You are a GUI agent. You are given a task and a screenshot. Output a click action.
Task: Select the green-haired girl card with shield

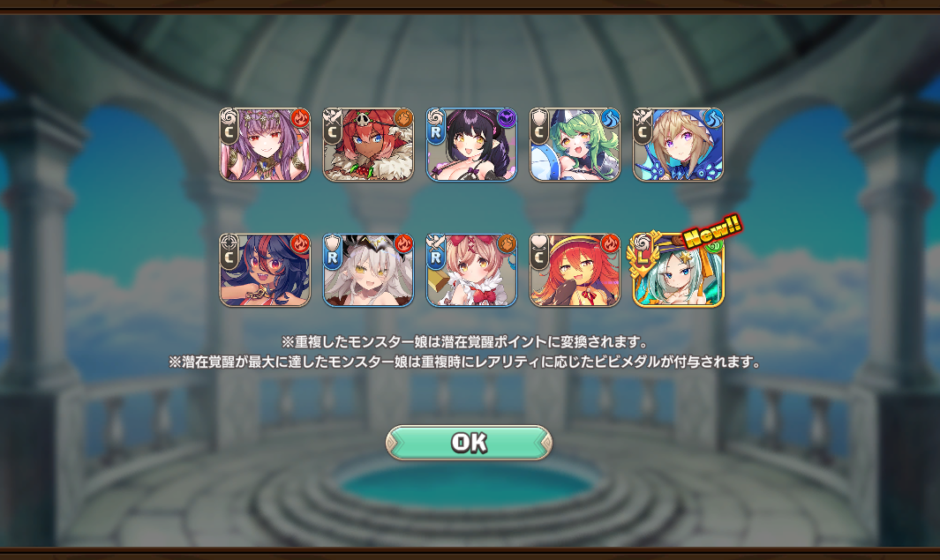575,145
